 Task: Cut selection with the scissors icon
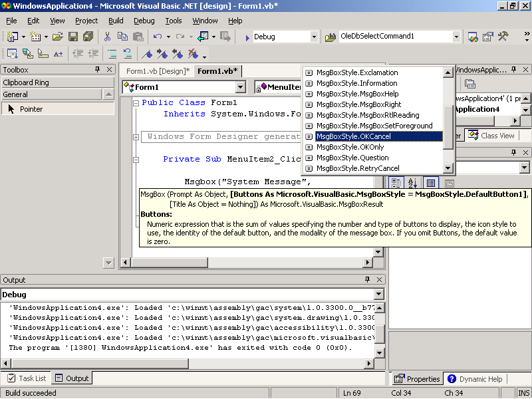click(x=107, y=37)
